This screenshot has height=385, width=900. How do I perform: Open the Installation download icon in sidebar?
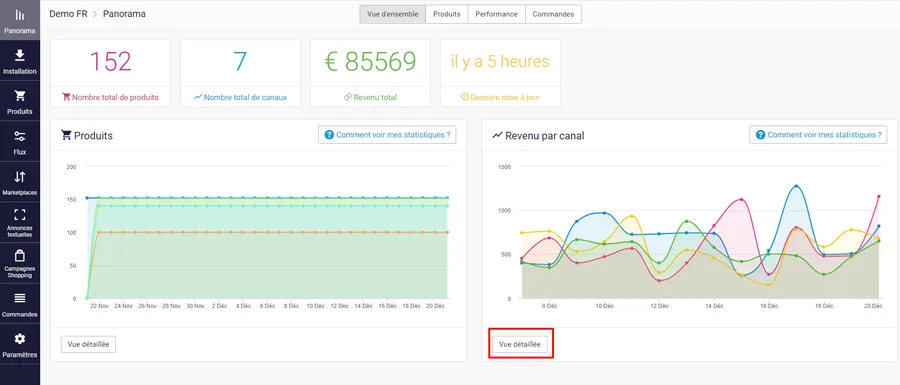click(x=20, y=55)
